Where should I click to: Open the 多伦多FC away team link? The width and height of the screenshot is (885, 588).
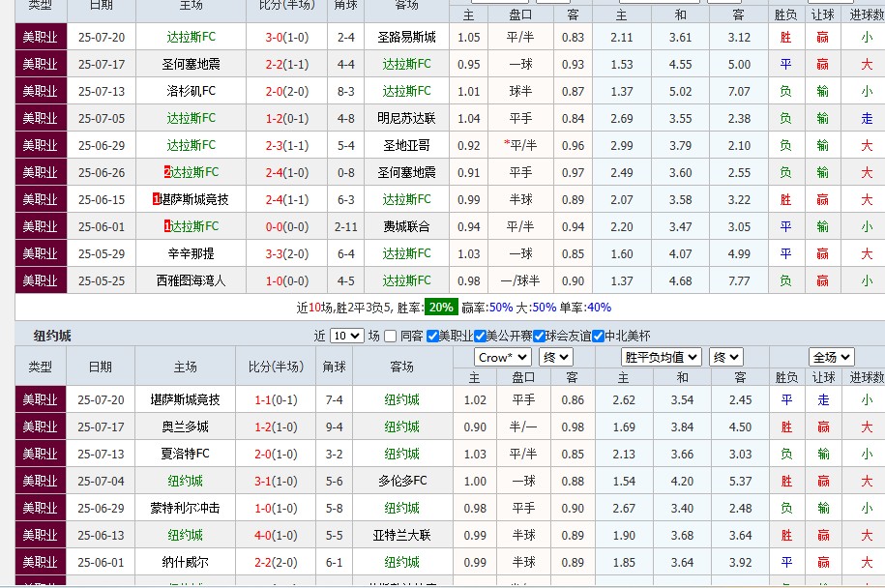pyautogui.click(x=400, y=480)
